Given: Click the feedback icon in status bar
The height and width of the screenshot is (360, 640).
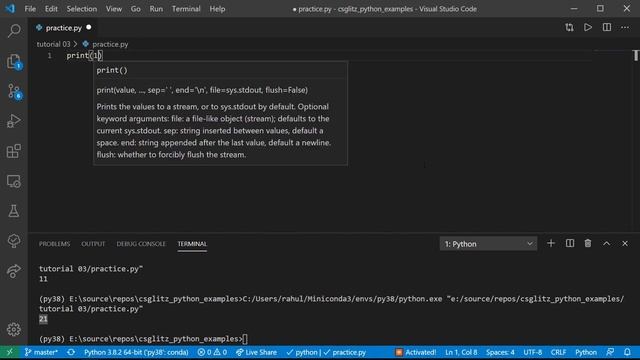Looking at the screenshot, I should point(610,352).
